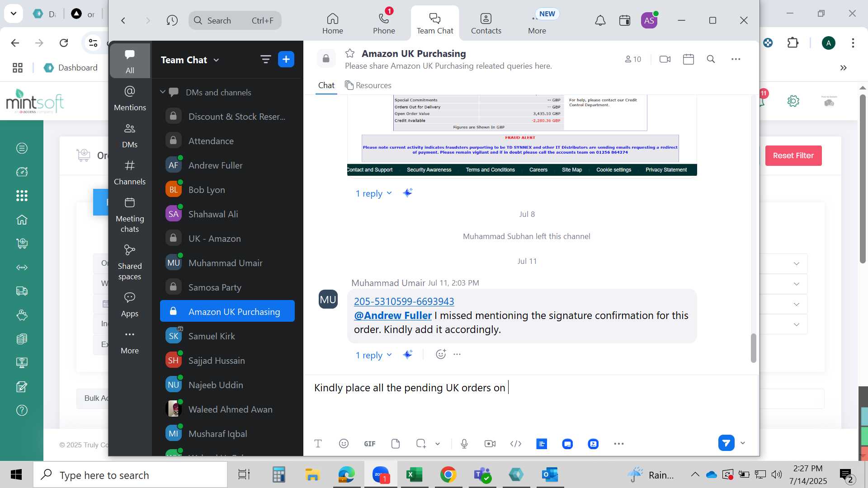Open screenshot dropdown arrow in composer
This screenshot has width=868, height=488.
tap(438, 444)
